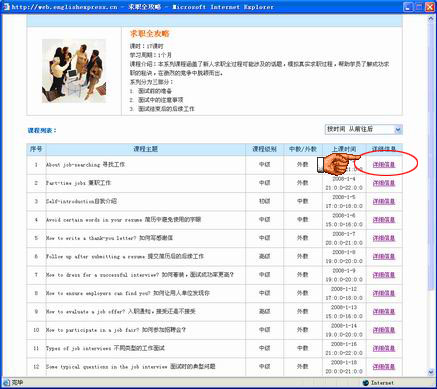Click the 课程主题 column header
Screen dimensions: 437x389
pyautogui.click(x=146, y=149)
